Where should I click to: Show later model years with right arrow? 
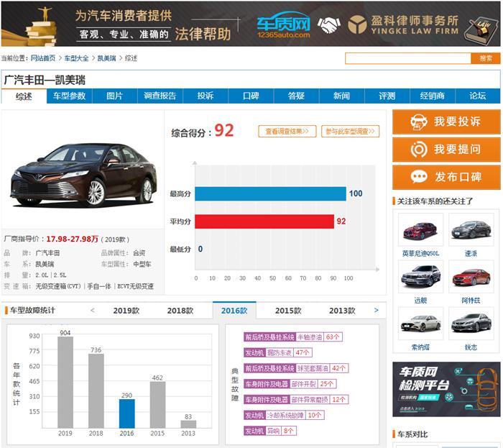click(376, 311)
